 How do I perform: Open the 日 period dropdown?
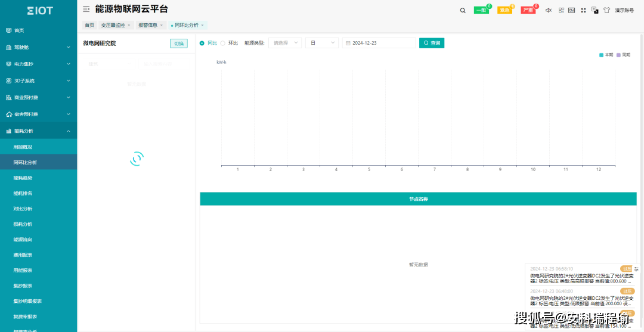coord(322,43)
